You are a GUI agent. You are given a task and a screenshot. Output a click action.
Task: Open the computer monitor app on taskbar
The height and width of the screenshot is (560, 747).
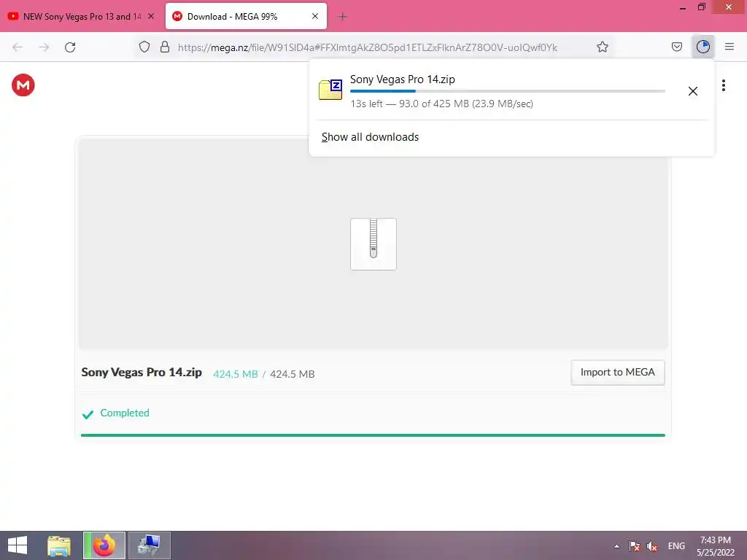pos(149,545)
